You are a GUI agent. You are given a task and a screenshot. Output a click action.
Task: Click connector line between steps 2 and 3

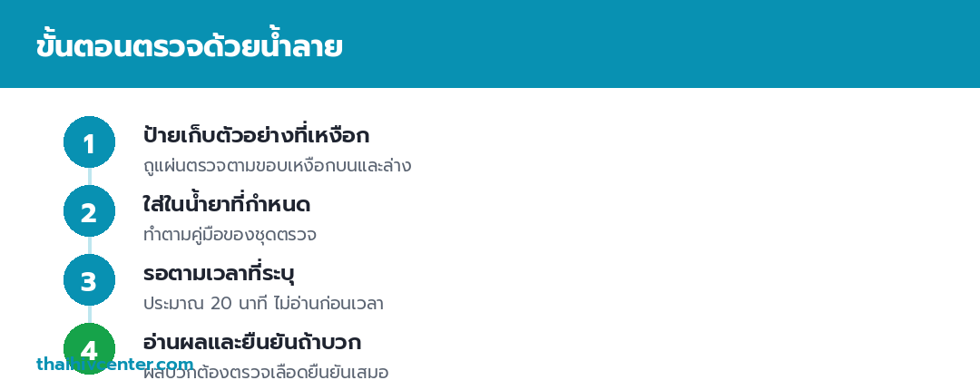(89, 245)
